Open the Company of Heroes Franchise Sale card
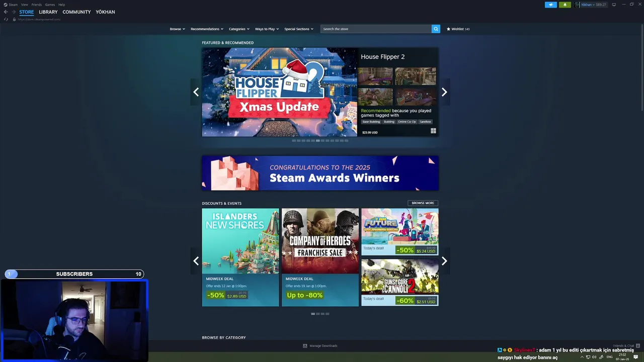 (320, 257)
